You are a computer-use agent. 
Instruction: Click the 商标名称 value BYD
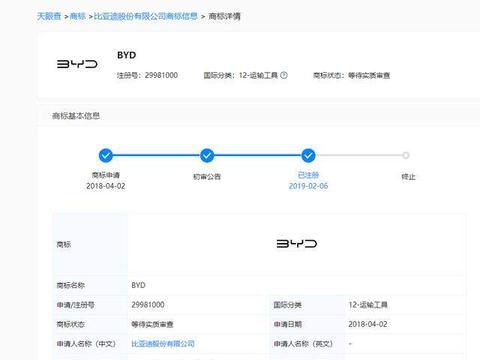138,285
